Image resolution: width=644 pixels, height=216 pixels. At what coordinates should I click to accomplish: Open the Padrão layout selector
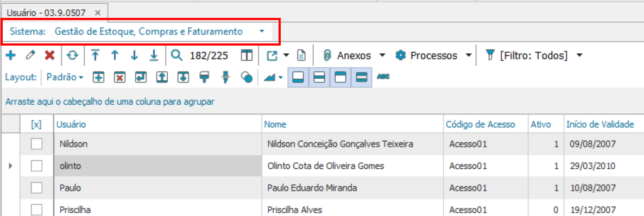65,77
